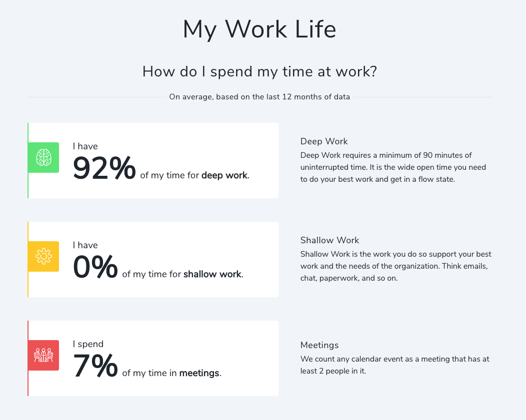Click the 92% deep work percentage
This screenshot has width=526, height=420.
[104, 170]
